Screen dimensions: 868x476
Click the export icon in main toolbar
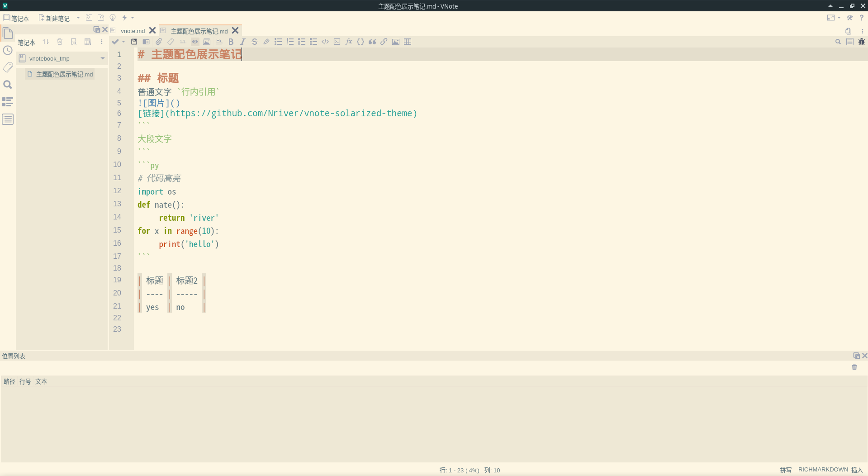[101, 18]
